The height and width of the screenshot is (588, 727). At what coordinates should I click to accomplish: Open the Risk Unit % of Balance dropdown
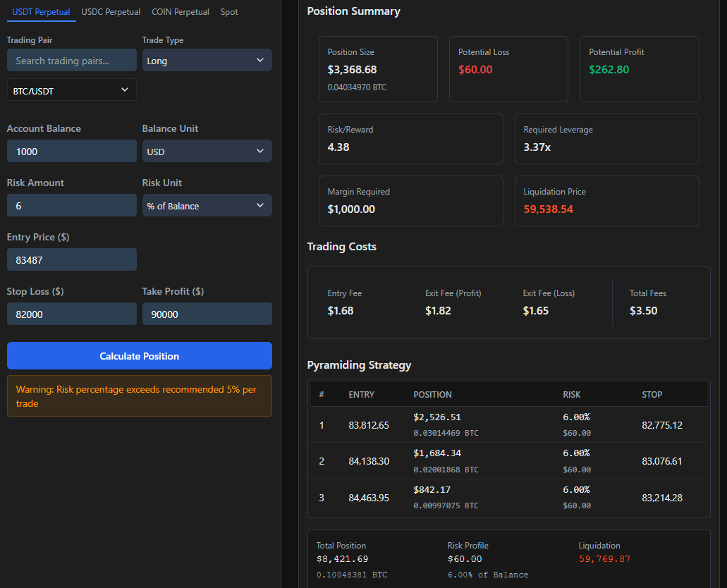(207, 206)
